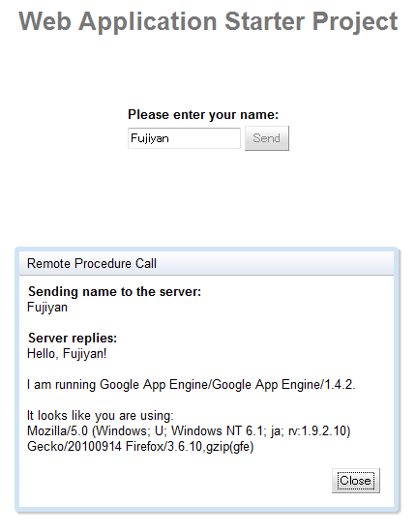Click the Gecko/20100914 text
This screenshot has height=532, width=416.
pyautogui.click(x=74, y=447)
